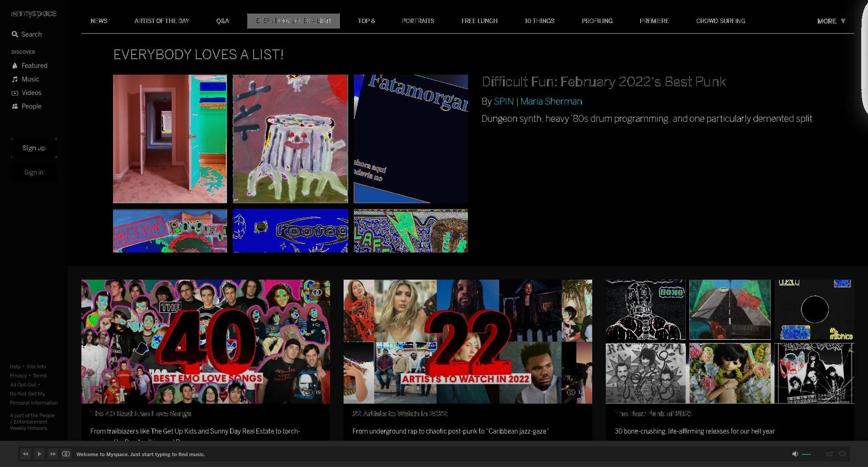Open The Best Punk of 2021 title
The width and height of the screenshot is (868, 467).
point(654,414)
